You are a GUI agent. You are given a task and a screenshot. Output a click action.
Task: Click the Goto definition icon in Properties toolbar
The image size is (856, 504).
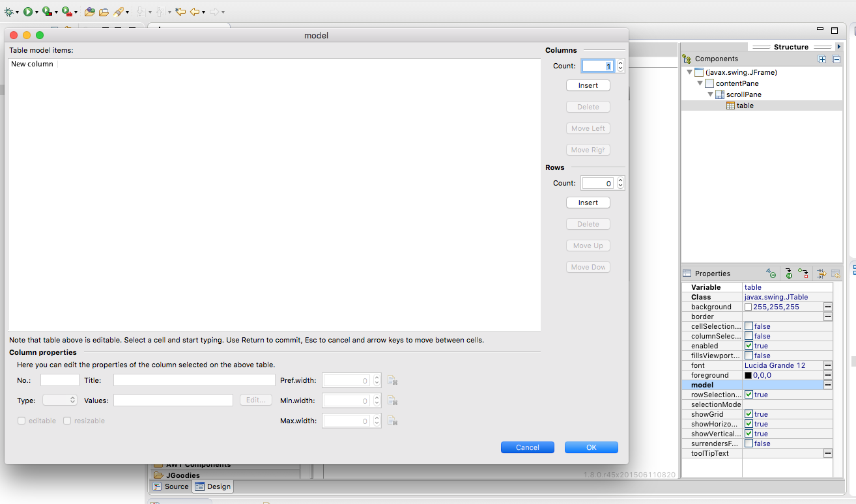point(788,273)
